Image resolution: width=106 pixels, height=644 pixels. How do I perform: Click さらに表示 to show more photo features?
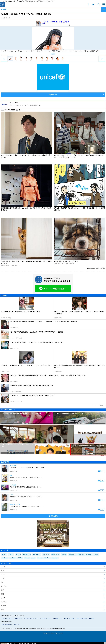pyautogui.click(x=53, y=516)
